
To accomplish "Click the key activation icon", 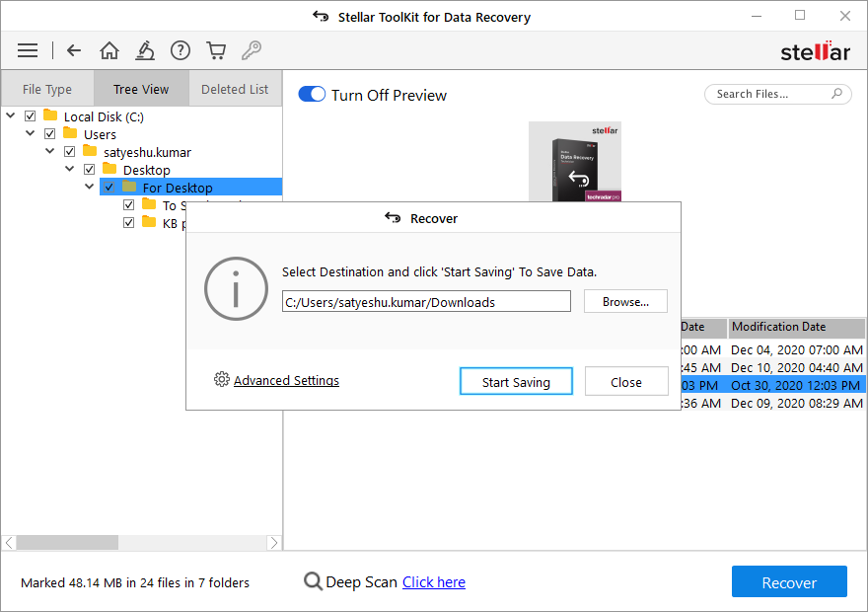I will pos(251,50).
